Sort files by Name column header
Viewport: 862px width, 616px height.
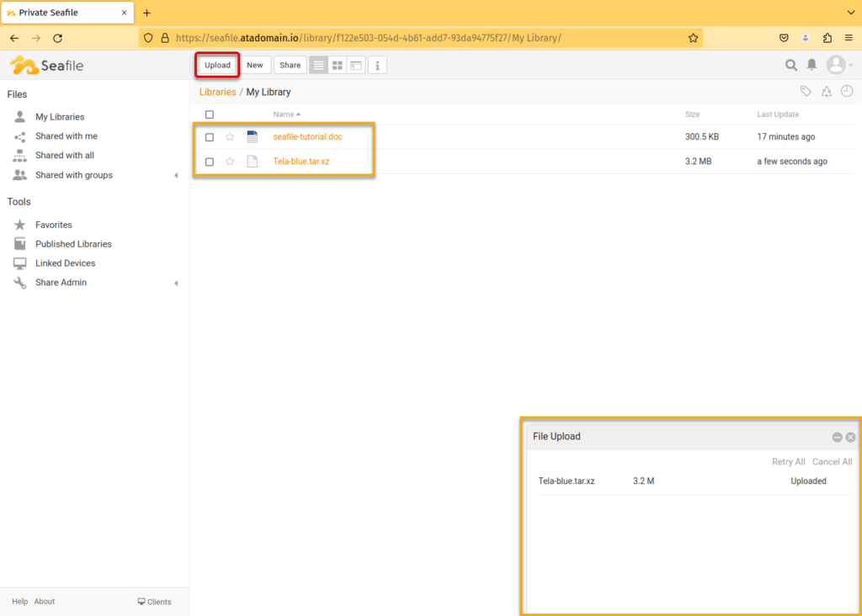click(x=284, y=114)
